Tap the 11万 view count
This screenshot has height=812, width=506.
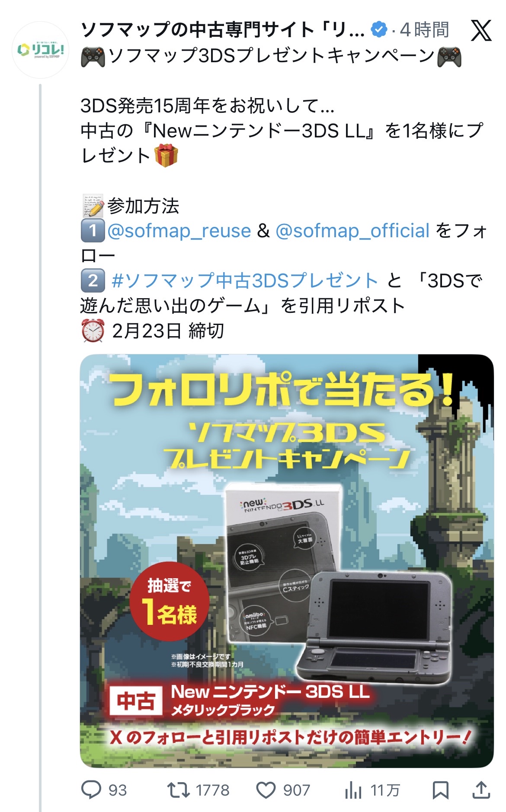(x=385, y=790)
